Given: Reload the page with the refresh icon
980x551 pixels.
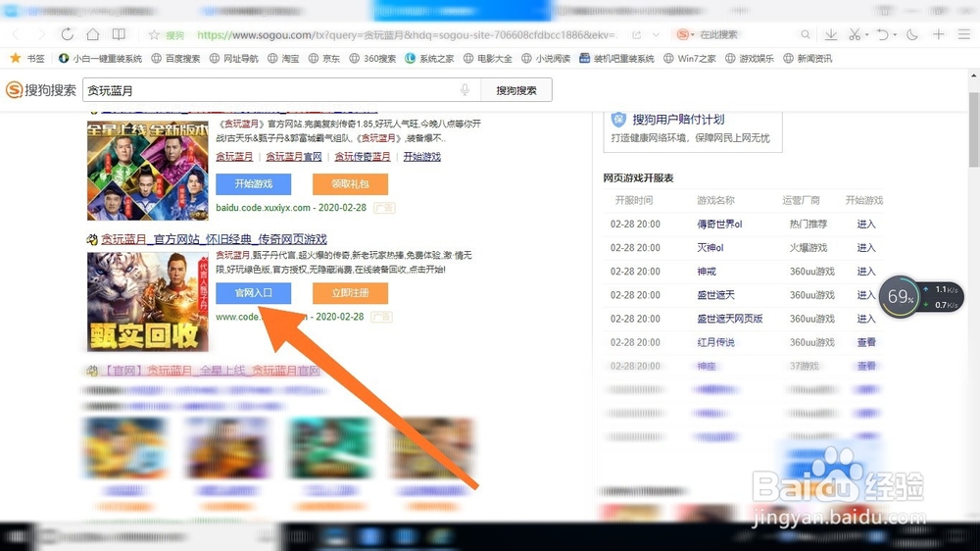Looking at the screenshot, I should (x=67, y=34).
